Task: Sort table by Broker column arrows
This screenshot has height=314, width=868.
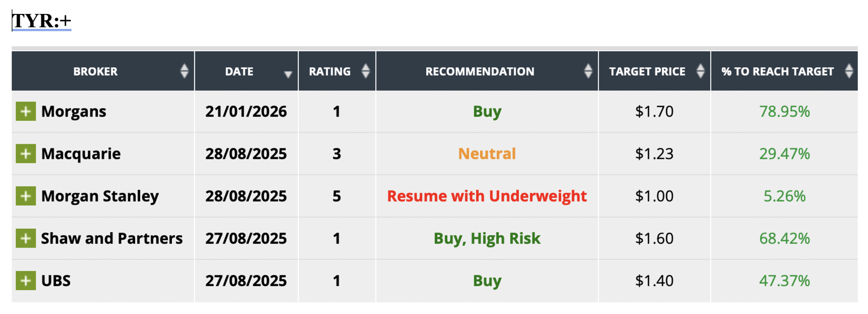Action: [184, 71]
